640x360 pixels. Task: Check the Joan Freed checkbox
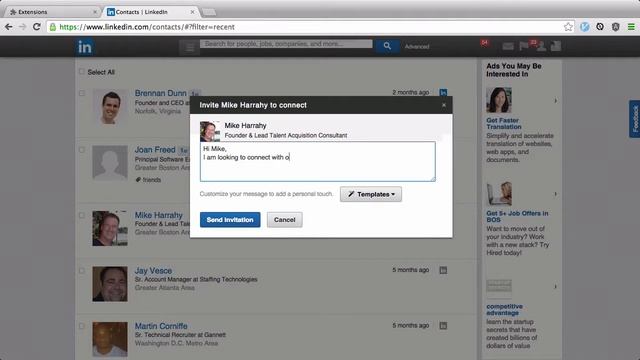(82, 150)
